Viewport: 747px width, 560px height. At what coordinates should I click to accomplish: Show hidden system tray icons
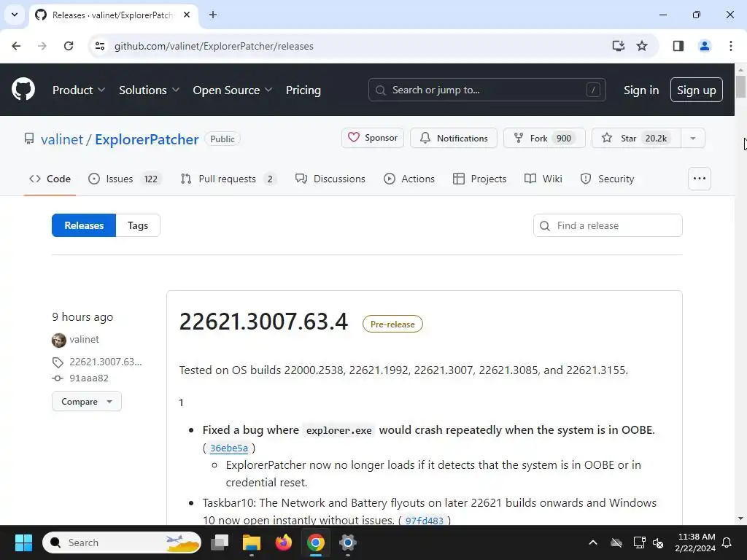(592, 542)
